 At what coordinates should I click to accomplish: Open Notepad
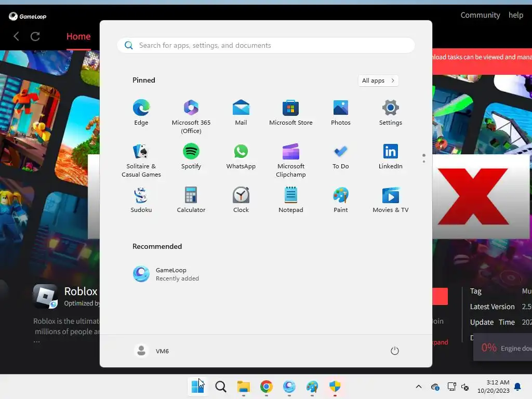click(x=291, y=200)
